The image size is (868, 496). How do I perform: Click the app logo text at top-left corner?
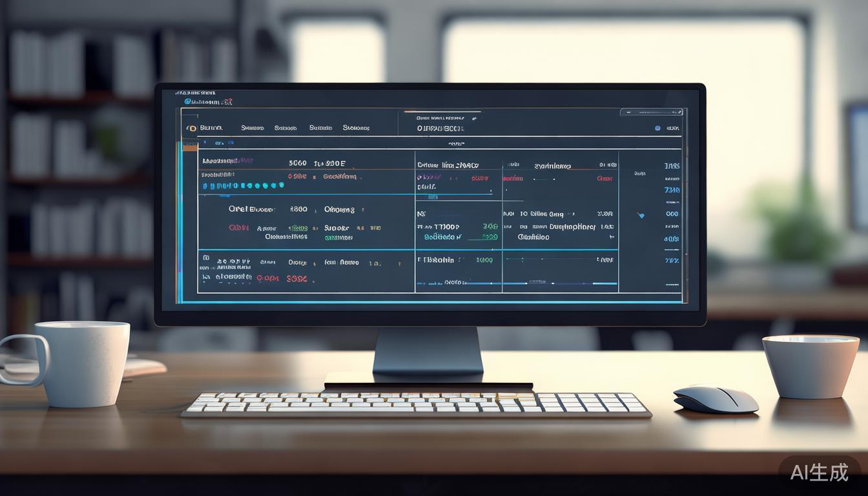click(x=207, y=101)
